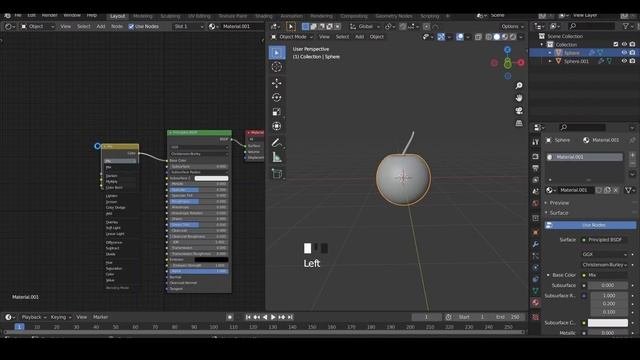Click the outliner search field
The width and height of the screenshot is (640, 360).
point(591,26)
